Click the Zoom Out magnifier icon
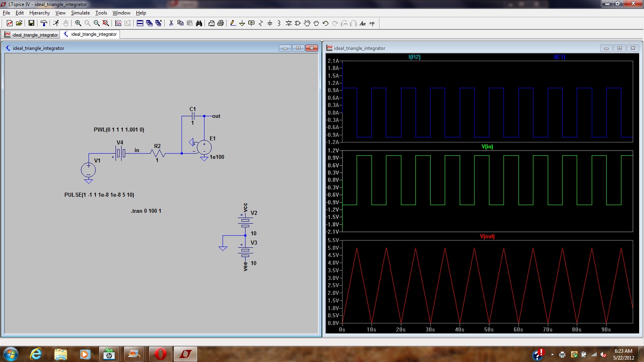This screenshot has width=644, height=362. (x=97, y=23)
